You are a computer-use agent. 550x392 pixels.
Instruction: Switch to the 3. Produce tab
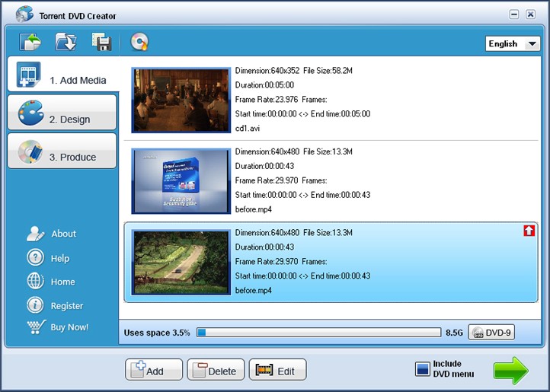[x=62, y=151]
